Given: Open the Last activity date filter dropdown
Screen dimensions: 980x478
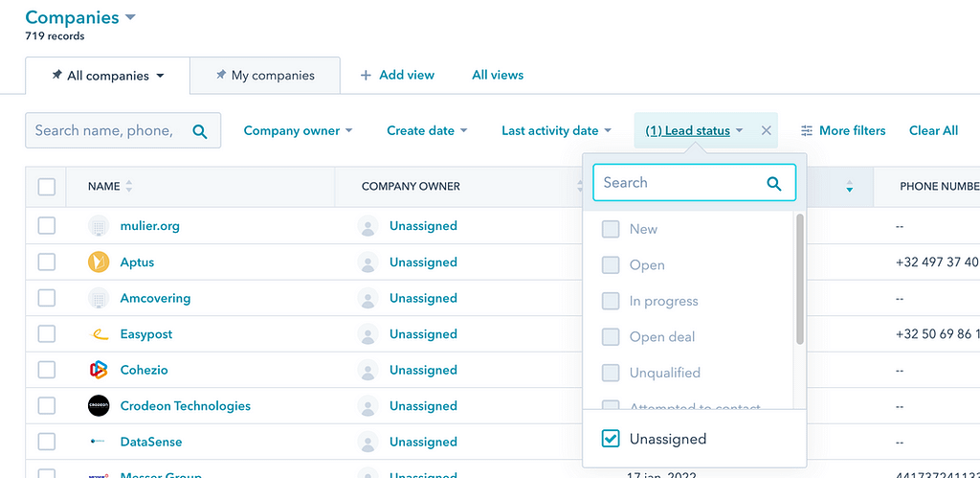Looking at the screenshot, I should tap(556, 131).
